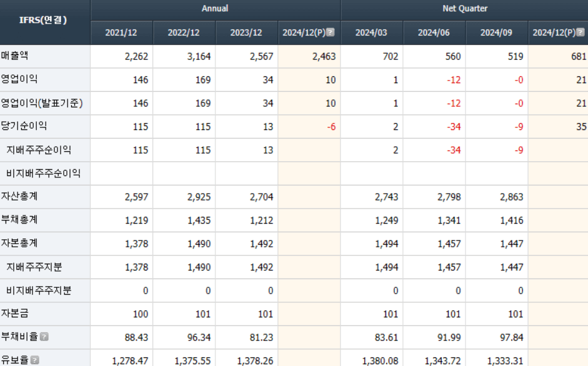Click 유보율 value 1,380.08
This screenshot has height=366, width=588.
pyautogui.click(x=381, y=361)
